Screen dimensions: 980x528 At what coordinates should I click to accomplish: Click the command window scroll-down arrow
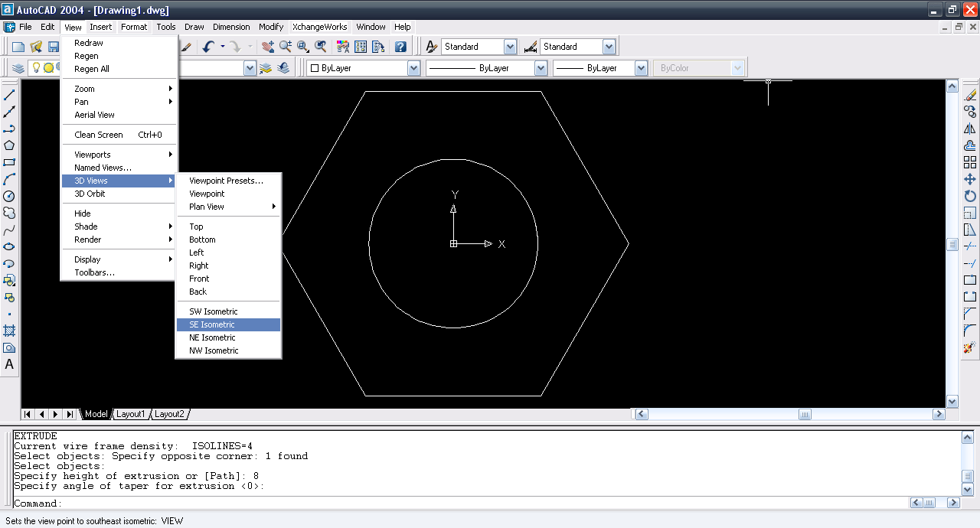coord(967,490)
